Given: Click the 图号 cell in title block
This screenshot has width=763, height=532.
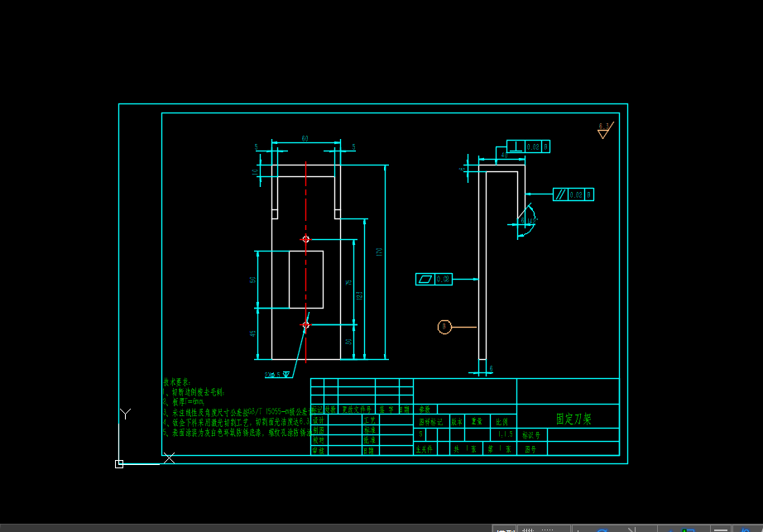Looking at the screenshot, I should 532,449.
